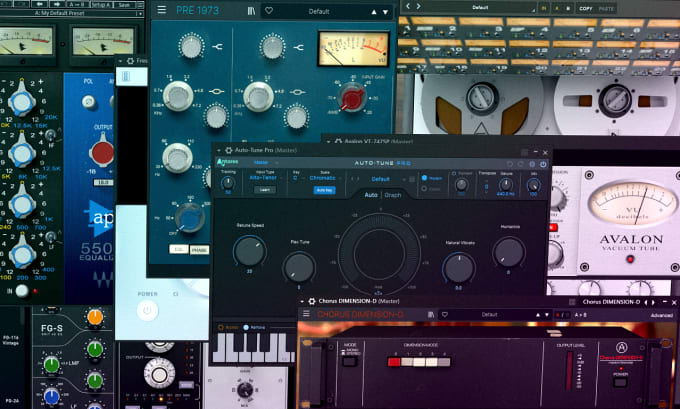Click the white POWER button on light plugin
680x409 pixels.
[147, 311]
